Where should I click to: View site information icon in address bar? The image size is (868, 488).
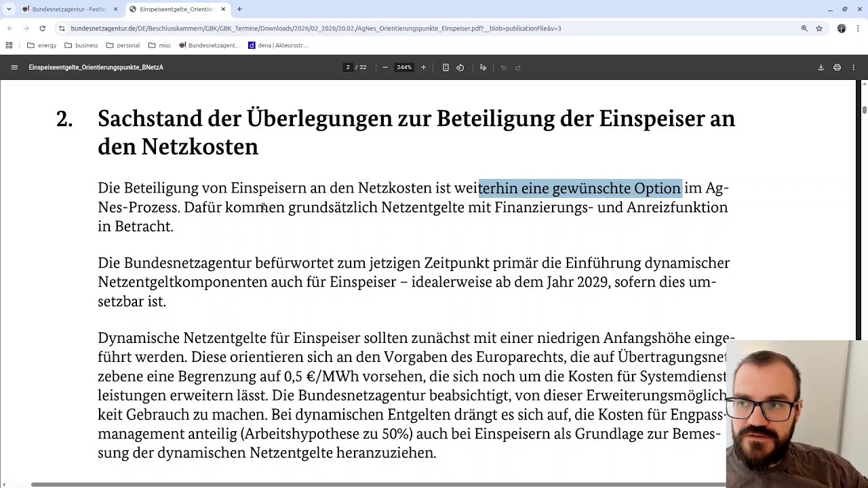click(62, 28)
